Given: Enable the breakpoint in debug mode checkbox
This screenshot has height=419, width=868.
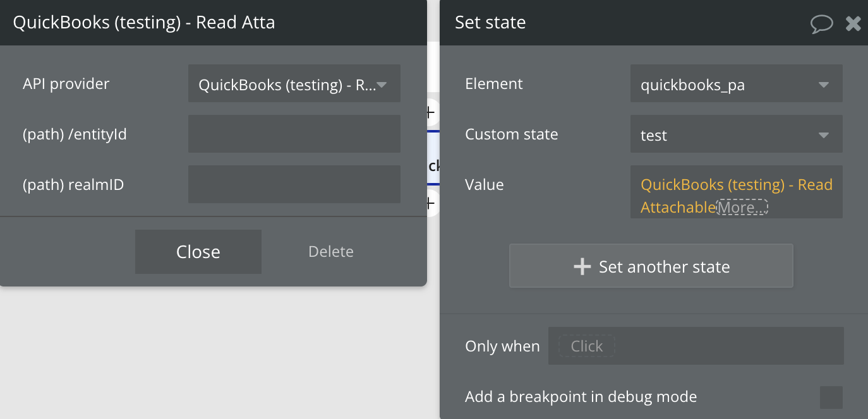Looking at the screenshot, I should click(x=831, y=398).
